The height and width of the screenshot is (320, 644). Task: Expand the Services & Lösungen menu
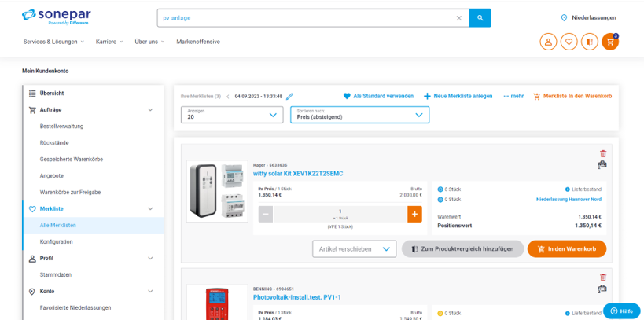pos(53,42)
